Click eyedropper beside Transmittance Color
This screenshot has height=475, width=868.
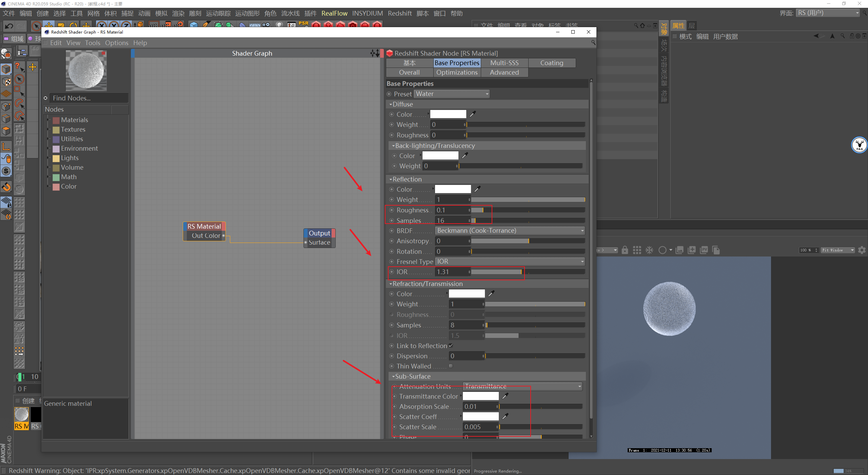pos(505,396)
